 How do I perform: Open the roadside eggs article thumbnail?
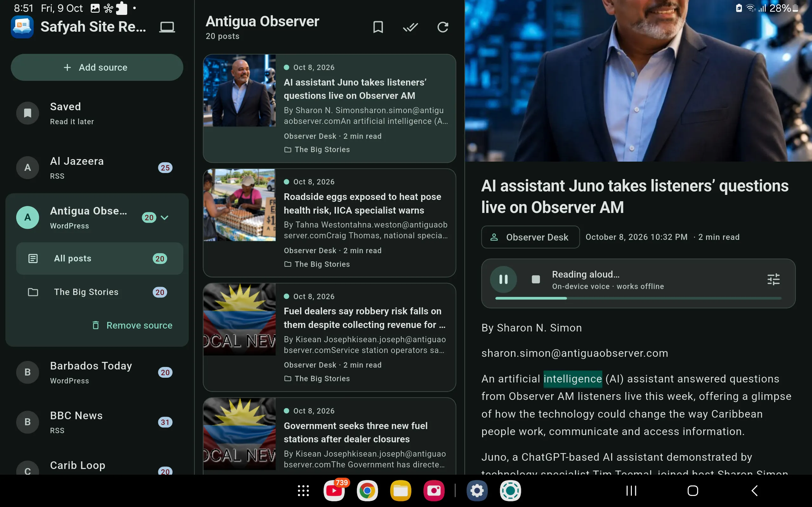point(239,205)
